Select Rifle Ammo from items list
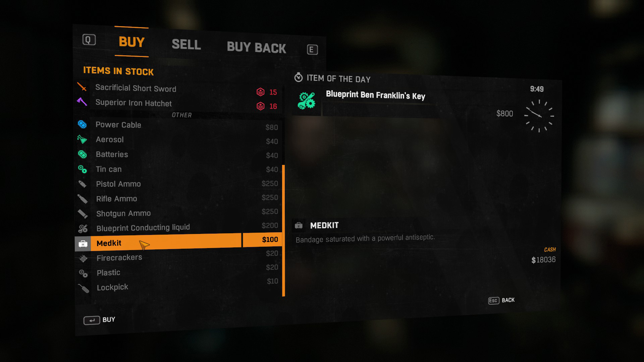 tap(116, 198)
